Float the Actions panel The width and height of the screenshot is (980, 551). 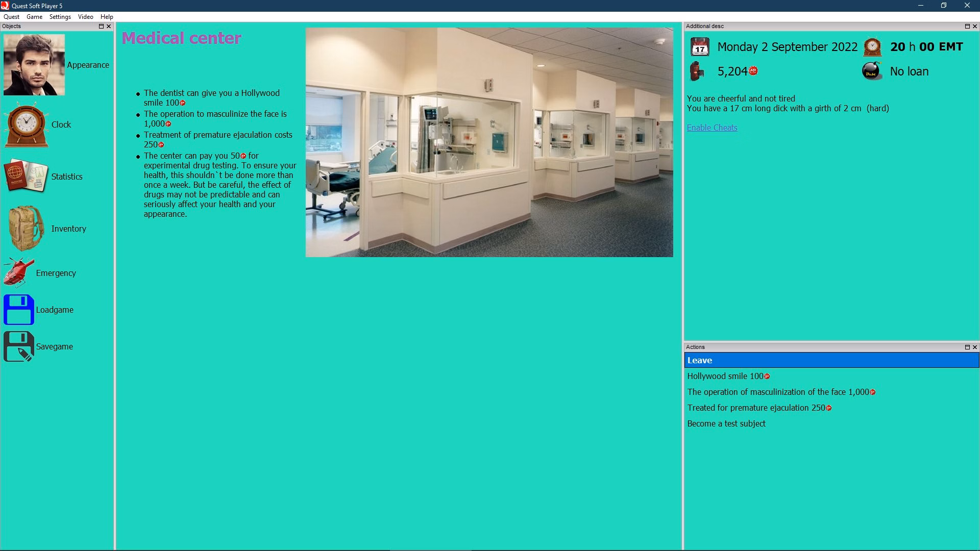click(967, 347)
